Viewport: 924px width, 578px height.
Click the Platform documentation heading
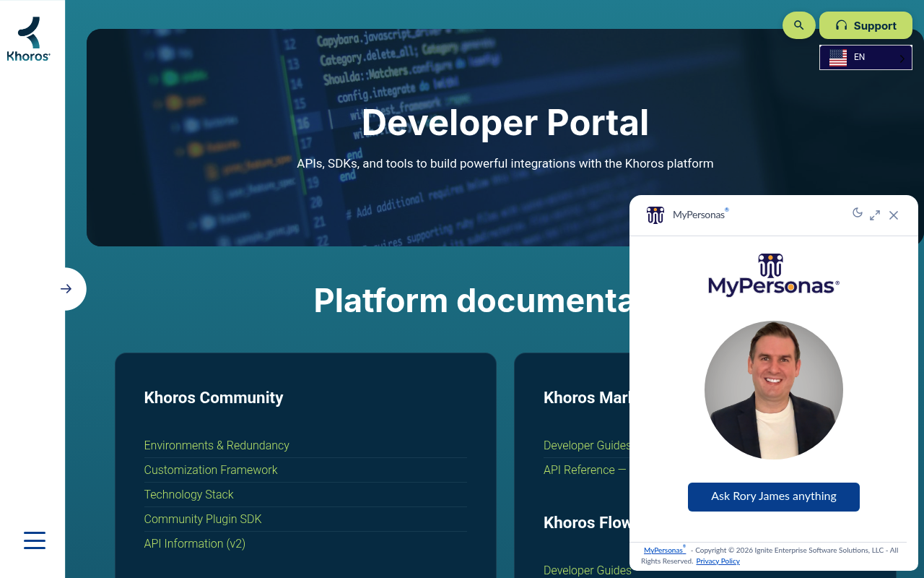pos(471,300)
